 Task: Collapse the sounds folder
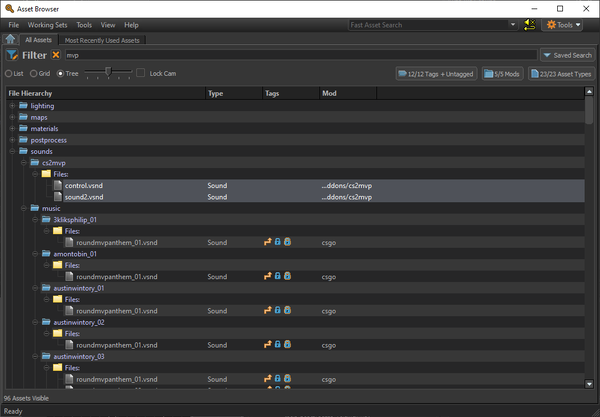(12, 151)
